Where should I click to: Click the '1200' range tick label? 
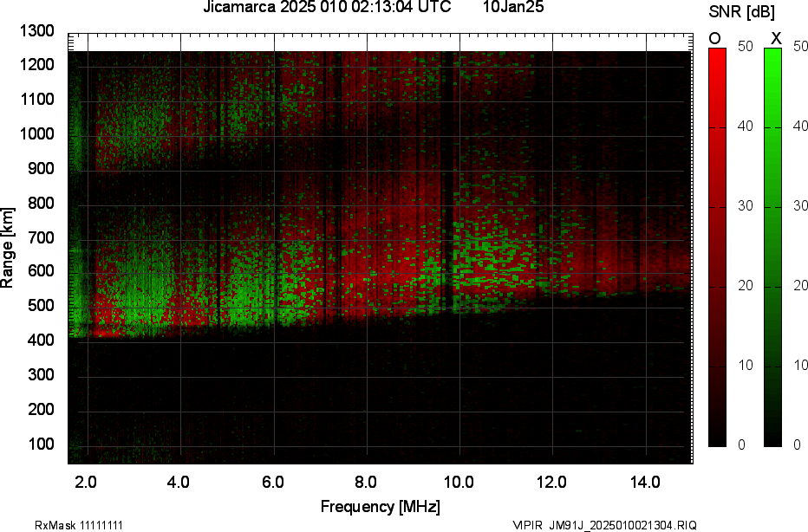37,65
